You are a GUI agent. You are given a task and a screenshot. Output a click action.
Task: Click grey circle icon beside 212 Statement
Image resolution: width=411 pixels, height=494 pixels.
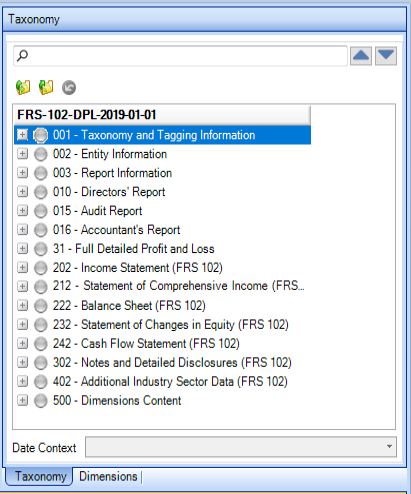point(41,287)
